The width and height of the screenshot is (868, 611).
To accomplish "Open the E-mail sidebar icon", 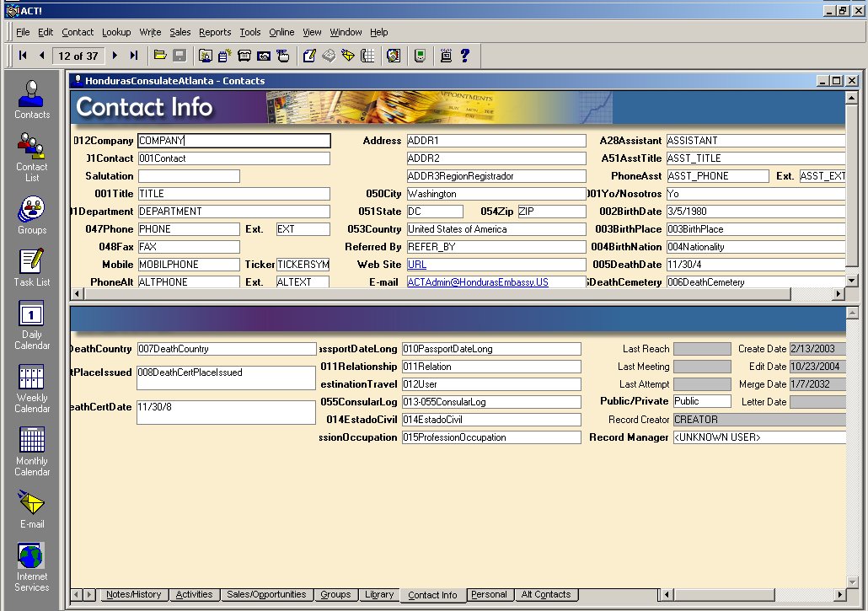I will [x=32, y=509].
